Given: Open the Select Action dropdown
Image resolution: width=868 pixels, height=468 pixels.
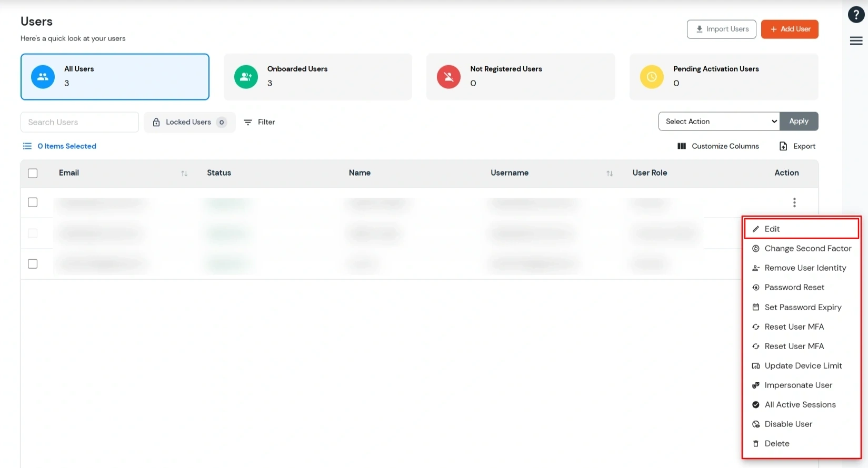Looking at the screenshot, I should tap(719, 121).
